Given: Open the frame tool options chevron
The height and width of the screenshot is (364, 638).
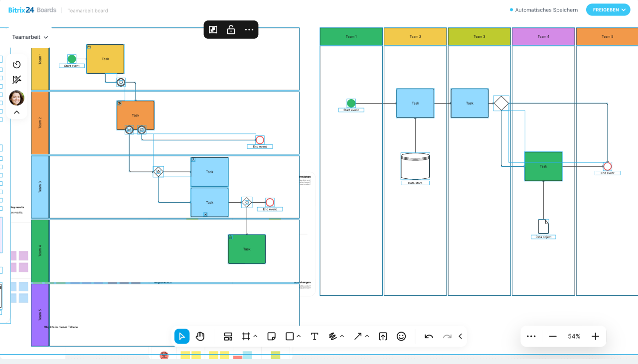Looking at the screenshot, I should pos(255,336).
